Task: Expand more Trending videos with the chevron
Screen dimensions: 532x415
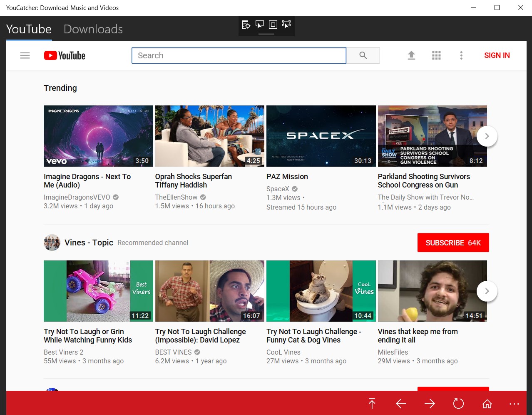Action: [x=487, y=136]
